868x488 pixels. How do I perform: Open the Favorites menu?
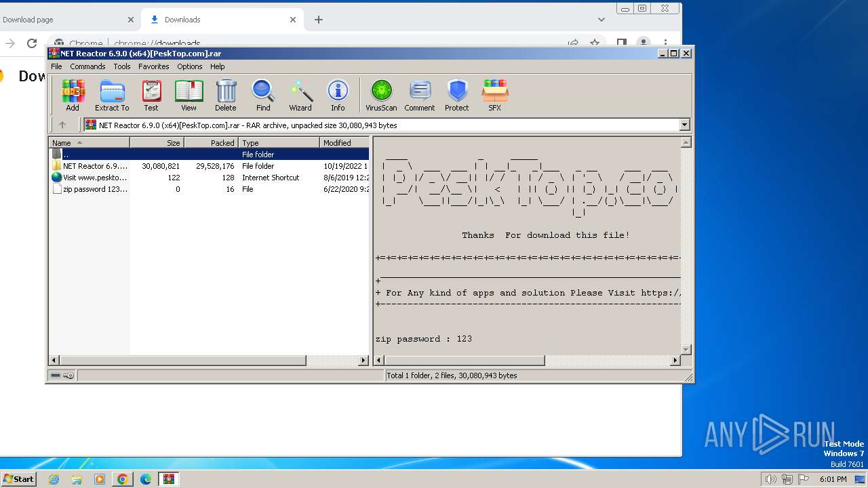point(154,66)
